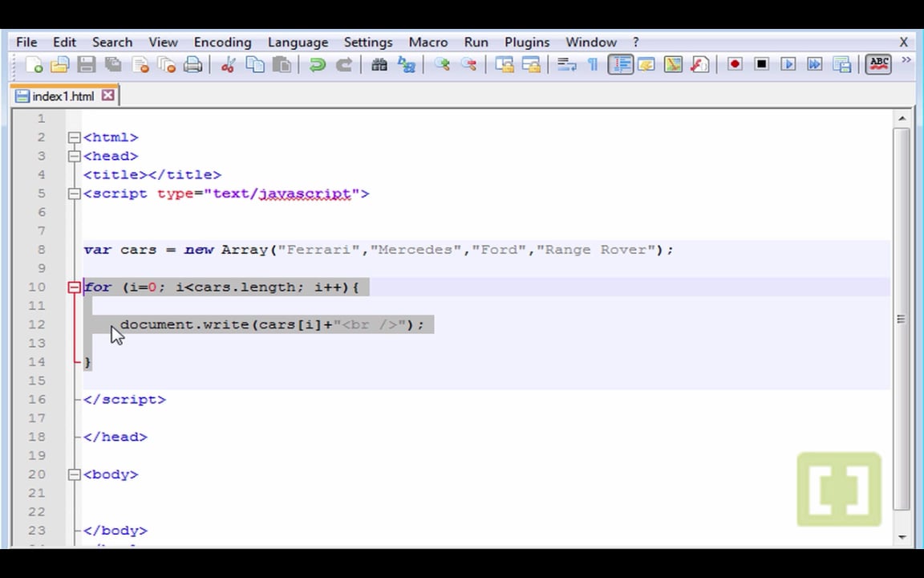Open the Function List icon

(699, 64)
